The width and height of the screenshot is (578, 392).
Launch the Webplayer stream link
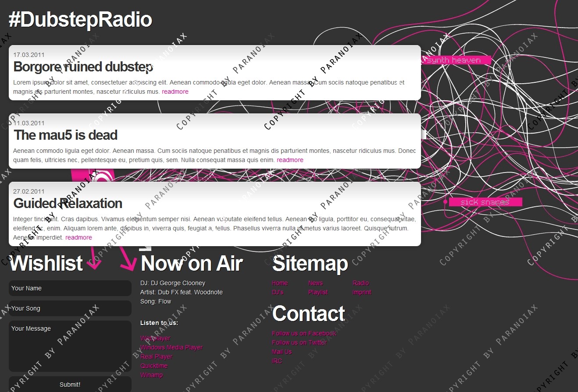pos(155,339)
